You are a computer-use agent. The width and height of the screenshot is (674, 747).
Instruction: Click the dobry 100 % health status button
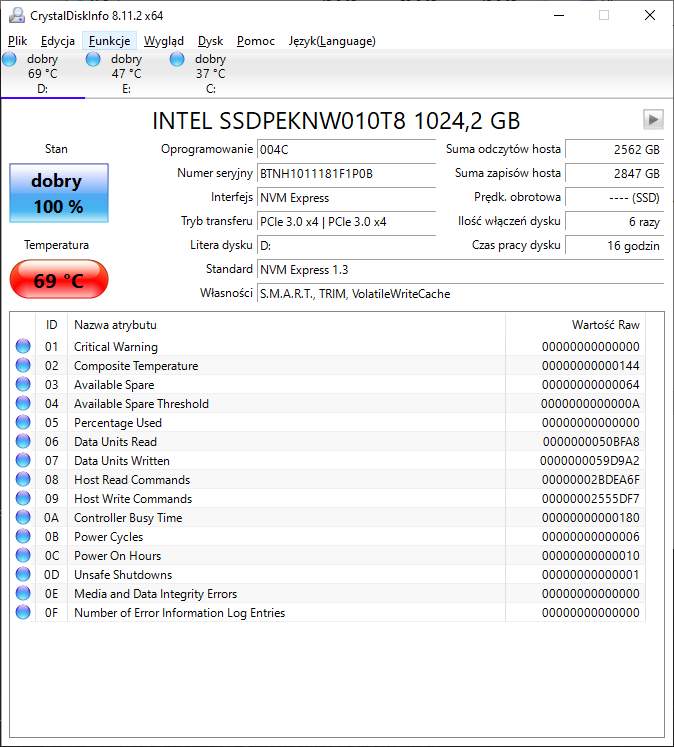[x=59, y=193]
